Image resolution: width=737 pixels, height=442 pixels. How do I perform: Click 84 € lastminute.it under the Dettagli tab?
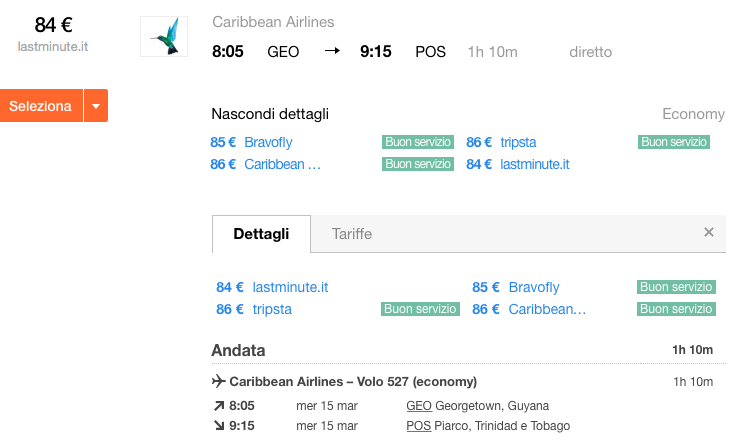pyautogui.click(x=272, y=287)
